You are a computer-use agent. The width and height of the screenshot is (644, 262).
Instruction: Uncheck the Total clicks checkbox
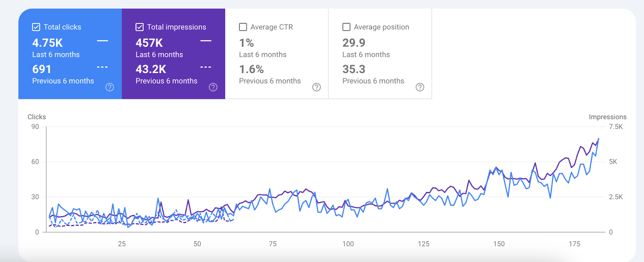coord(36,27)
